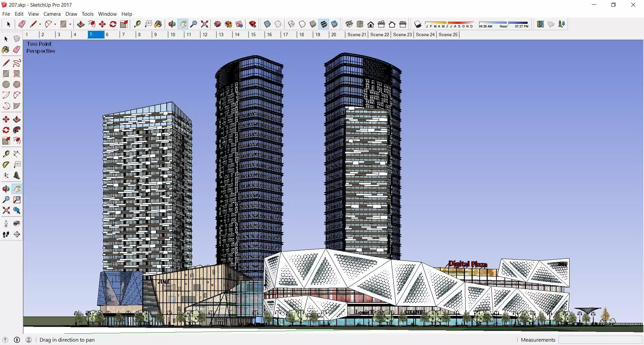Choose the Polygon tool

coord(17,84)
